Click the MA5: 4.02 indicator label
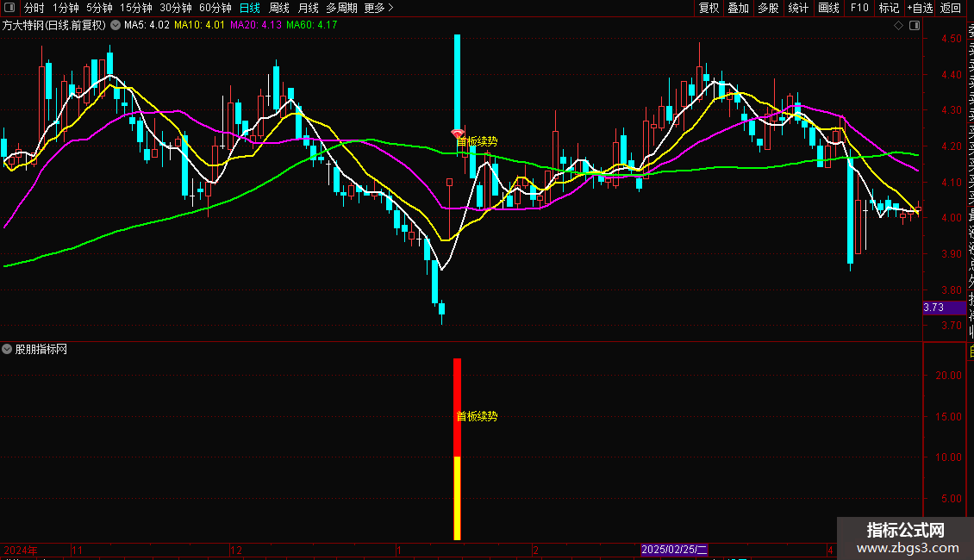The height and width of the screenshot is (560, 974). pos(147,26)
